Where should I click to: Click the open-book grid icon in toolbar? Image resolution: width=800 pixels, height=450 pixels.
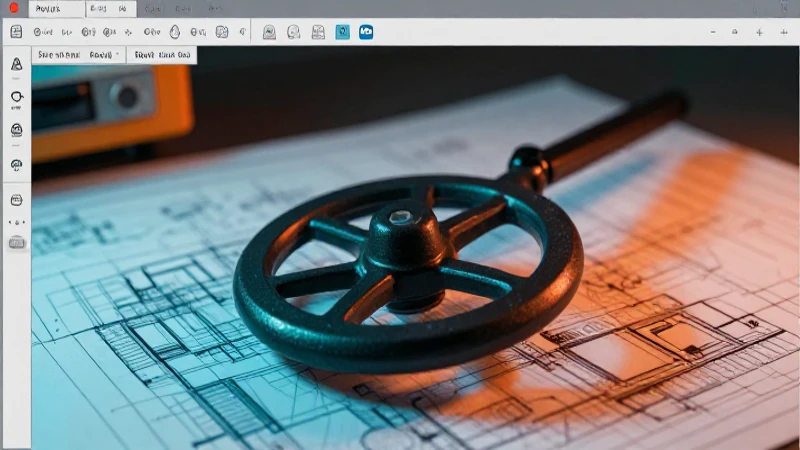point(318,32)
